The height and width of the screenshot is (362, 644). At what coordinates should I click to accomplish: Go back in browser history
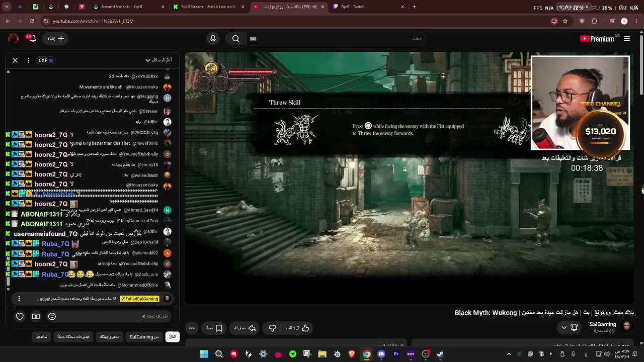pos(8,21)
